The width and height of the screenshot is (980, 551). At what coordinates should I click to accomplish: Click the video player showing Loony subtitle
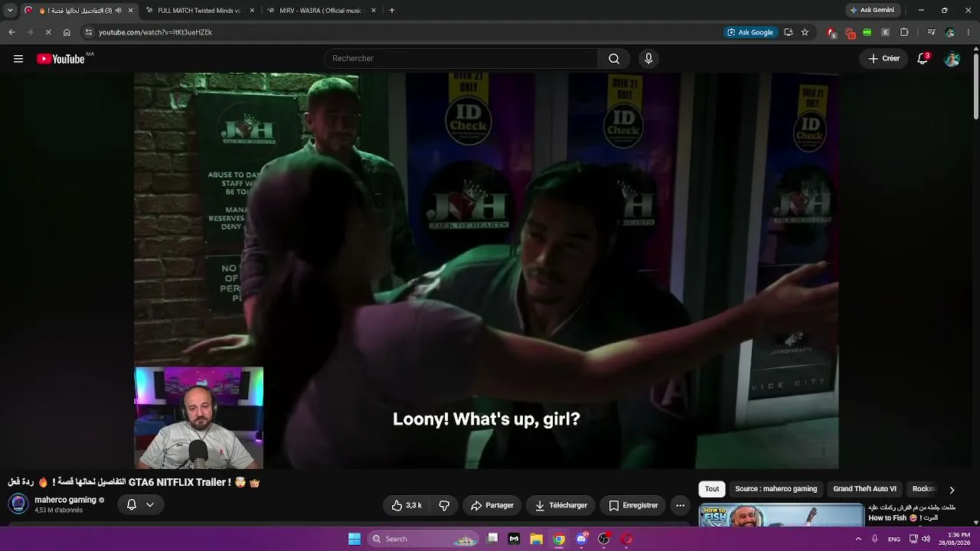[x=486, y=271]
